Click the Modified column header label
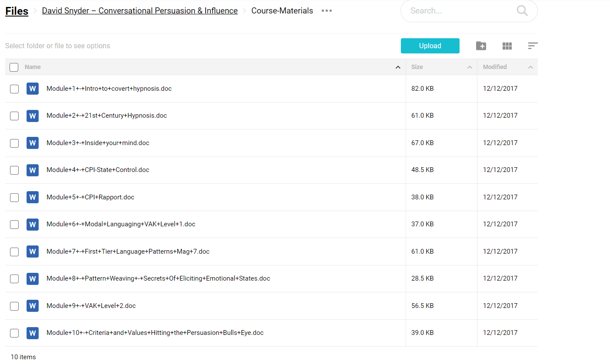The height and width of the screenshot is (364, 610). click(x=495, y=67)
